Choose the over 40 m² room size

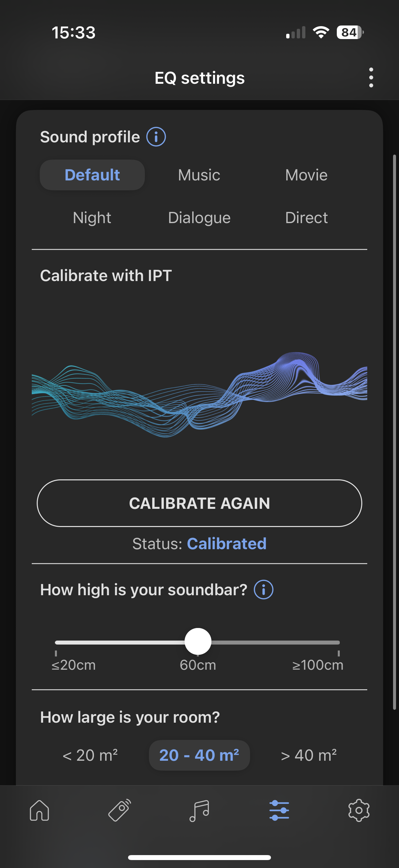click(x=308, y=755)
